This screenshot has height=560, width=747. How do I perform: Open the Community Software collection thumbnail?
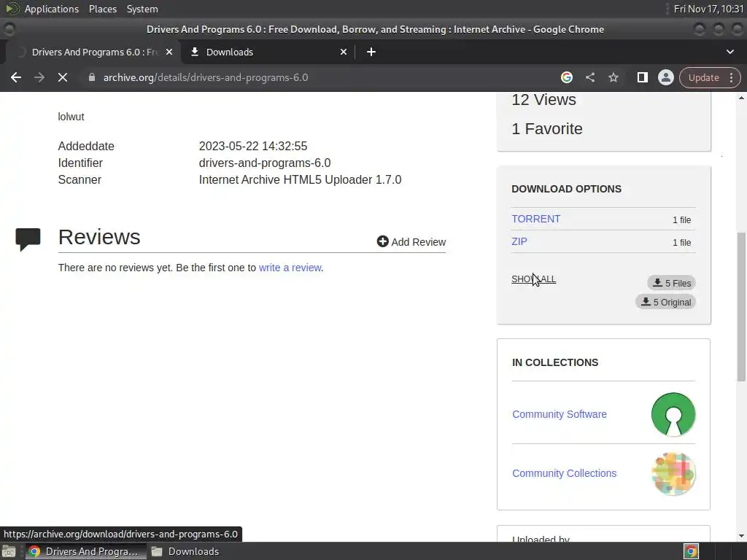pyautogui.click(x=673, y=414)
